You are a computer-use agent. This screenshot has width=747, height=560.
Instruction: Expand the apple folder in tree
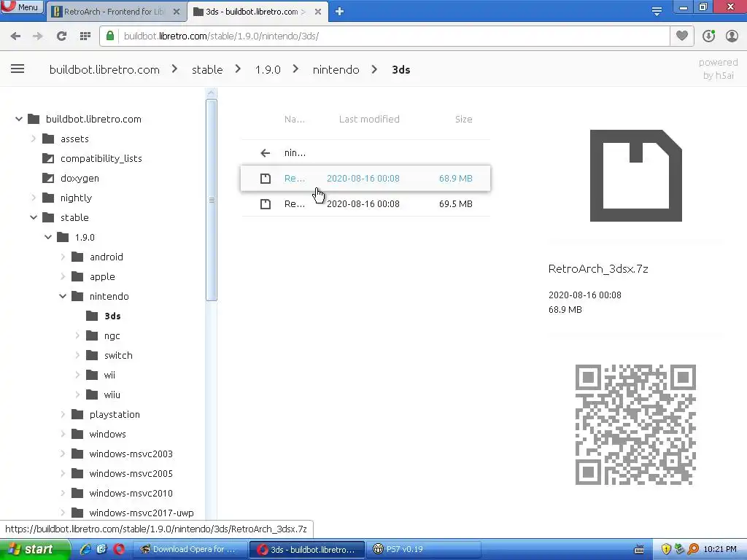point(63,276)
